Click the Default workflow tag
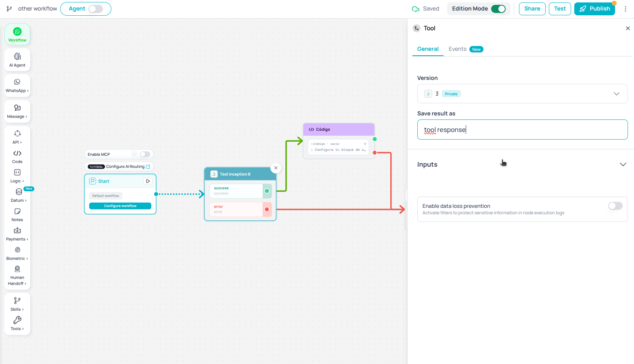This screenshot has width=634, height=364. (106, 196)
